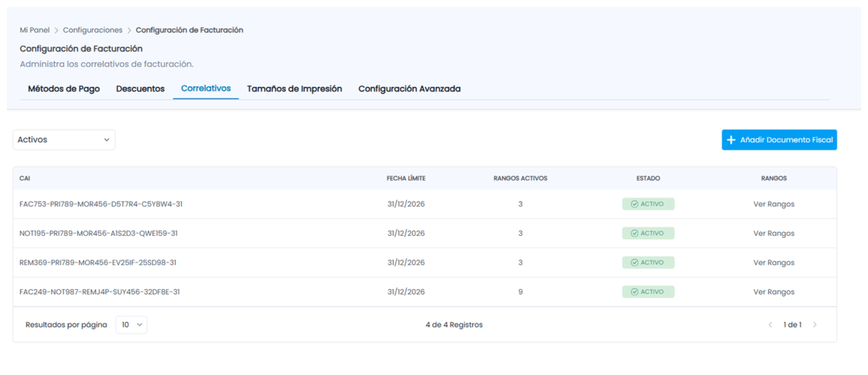The image size is (868, 375).
Task: Click the RANGOS column header
Action: click(774, 178)
